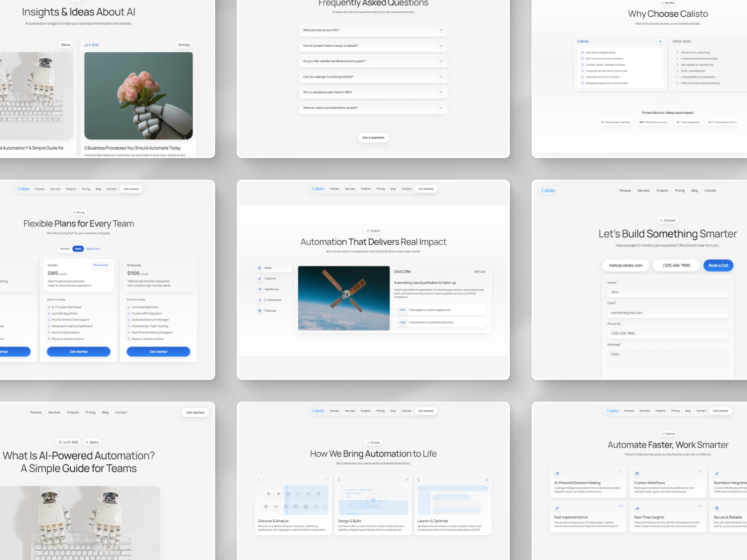Click the 'Ask a question' button
The height and width of the screenshot is (560, 747).
coord(373,138)
